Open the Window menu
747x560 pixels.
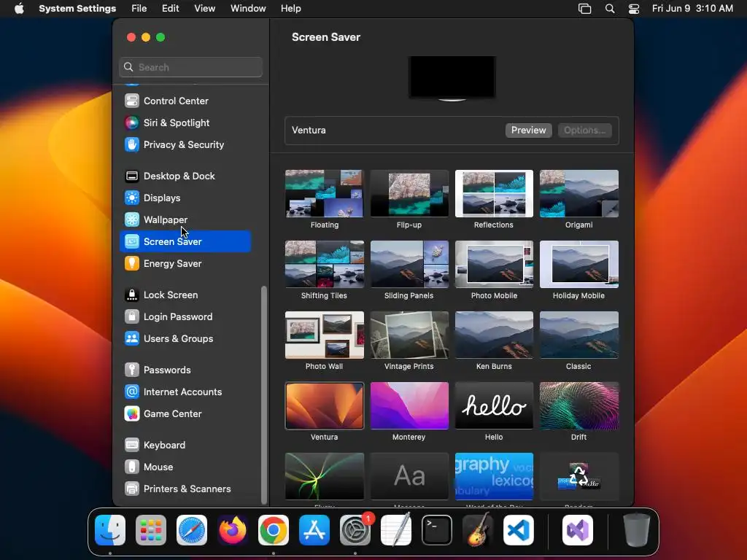pyautogui.click(x=248, y=9)
